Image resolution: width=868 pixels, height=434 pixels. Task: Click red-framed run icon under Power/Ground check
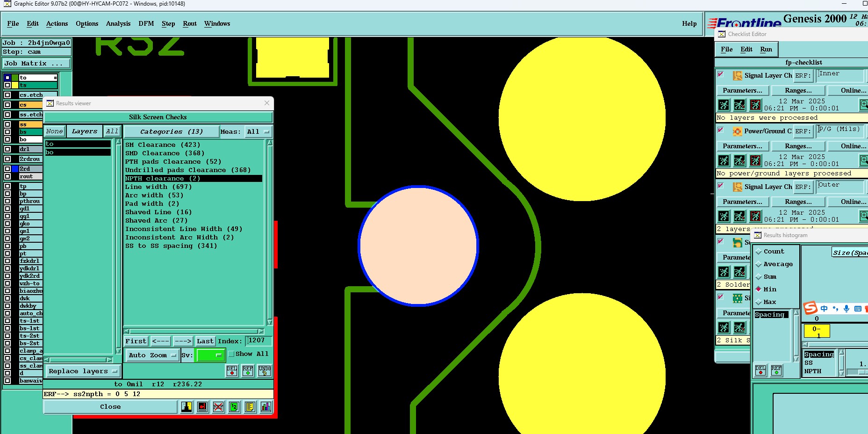755,160
